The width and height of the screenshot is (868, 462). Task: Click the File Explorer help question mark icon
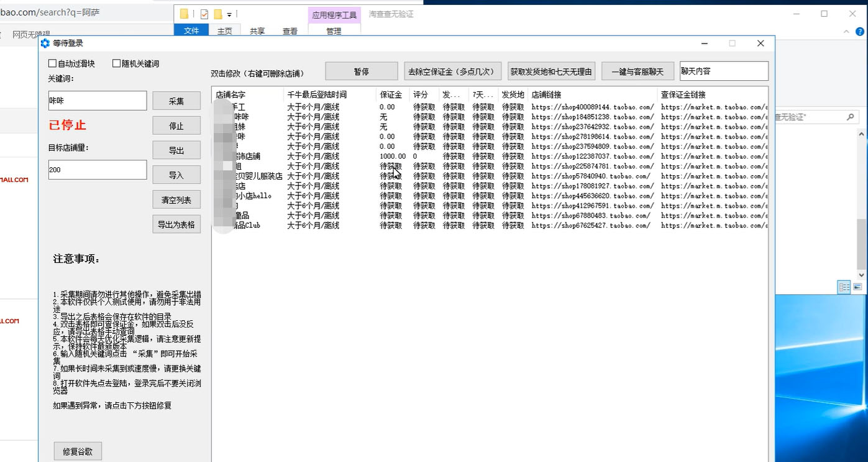click(x=860, y=31)
